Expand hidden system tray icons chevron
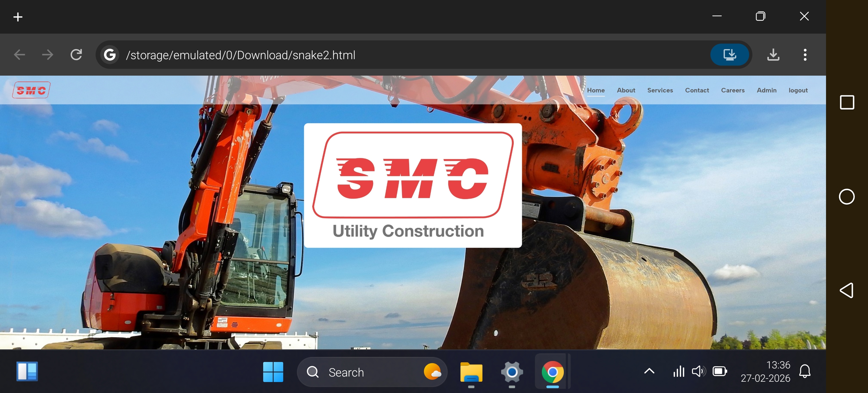The height and width of the screenshot is (393, 868). coord(649,371)
